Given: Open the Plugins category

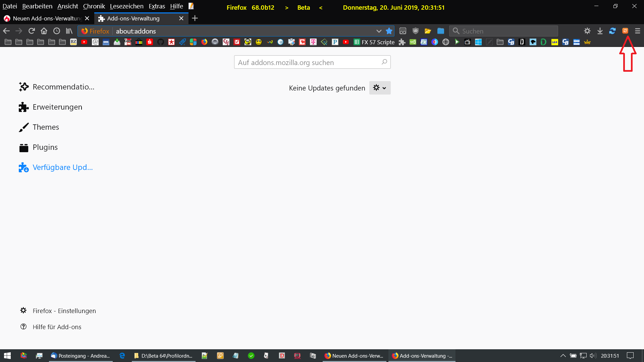Looking at the screenshot, I should (x=45, y=147).
